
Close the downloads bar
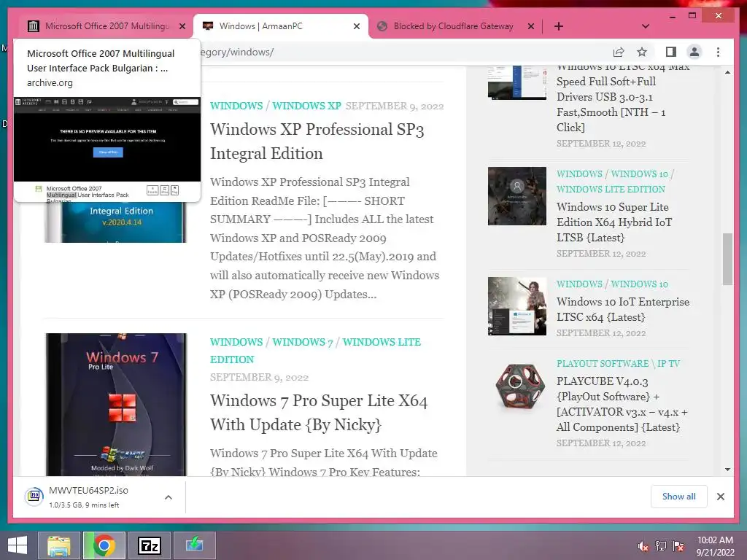720,497
